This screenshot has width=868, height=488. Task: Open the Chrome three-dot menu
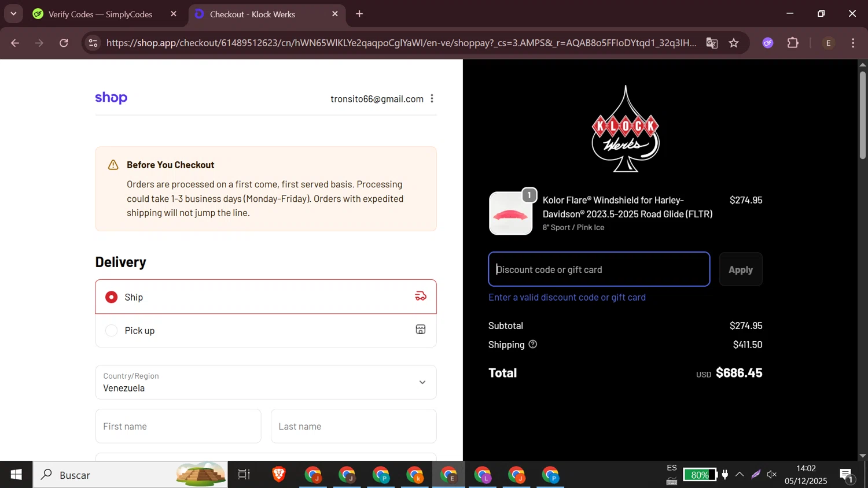point(853,43)
